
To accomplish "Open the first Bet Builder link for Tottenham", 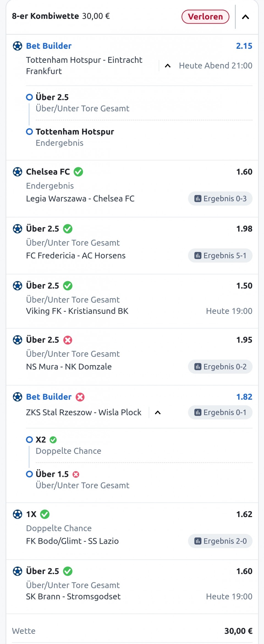I will coord(49,46).
